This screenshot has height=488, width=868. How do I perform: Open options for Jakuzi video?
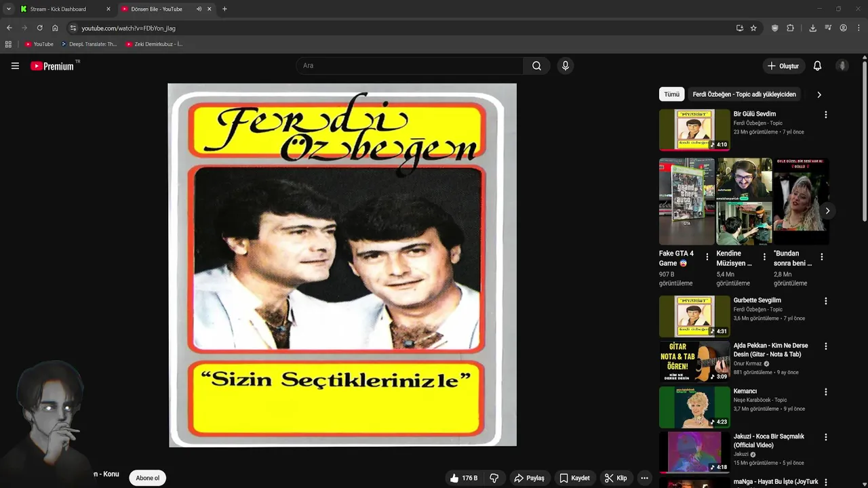click(x=825, y=437)
